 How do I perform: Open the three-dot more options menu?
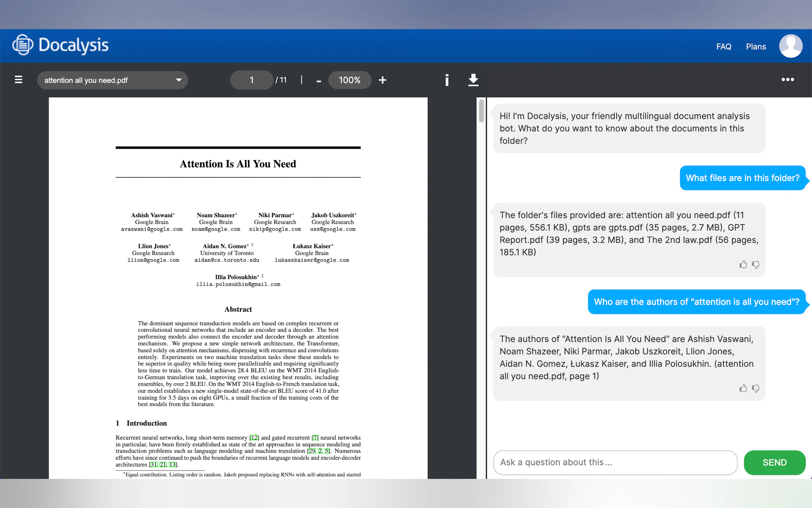[x=787, y=80]
